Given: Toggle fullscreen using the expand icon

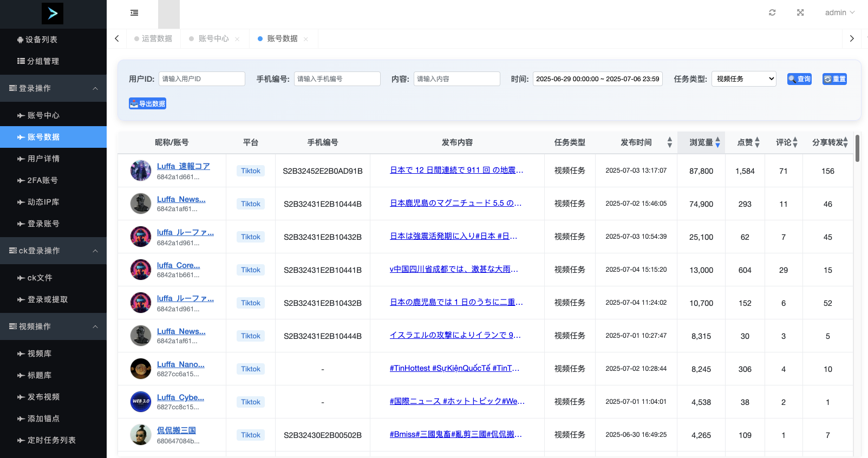Looking at the screenshot, I should (x=800, y=12).
